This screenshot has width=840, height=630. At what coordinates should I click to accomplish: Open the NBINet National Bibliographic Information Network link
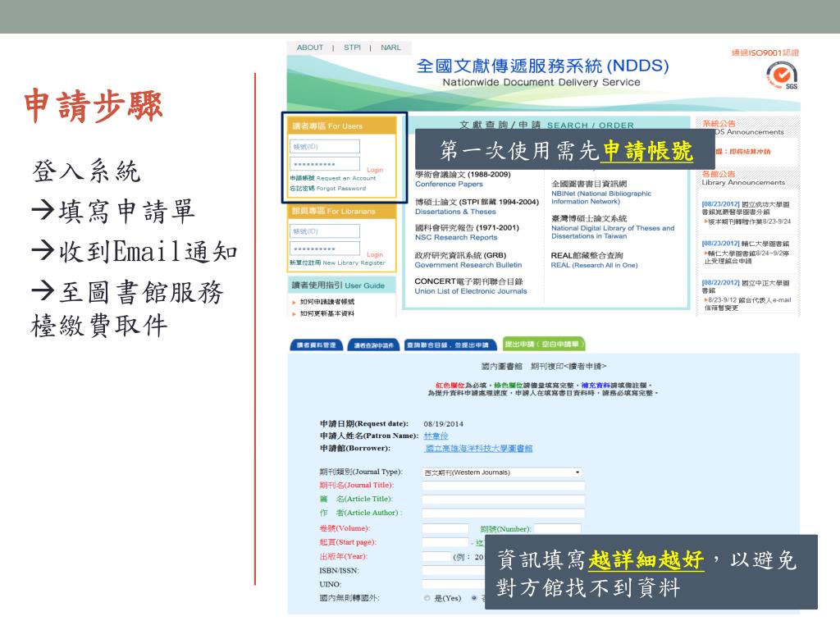(601, 198)
